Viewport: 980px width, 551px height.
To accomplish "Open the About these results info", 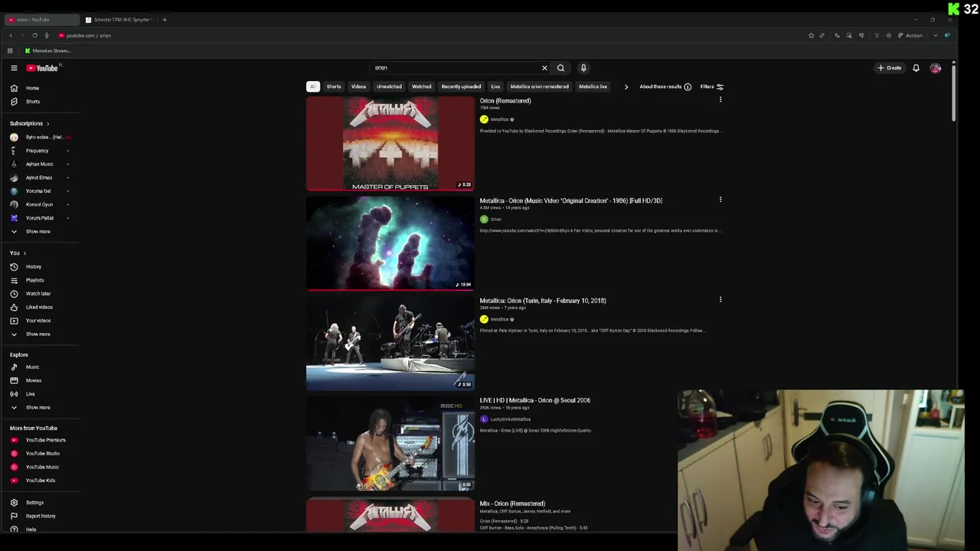I will (x=665, y=87).
